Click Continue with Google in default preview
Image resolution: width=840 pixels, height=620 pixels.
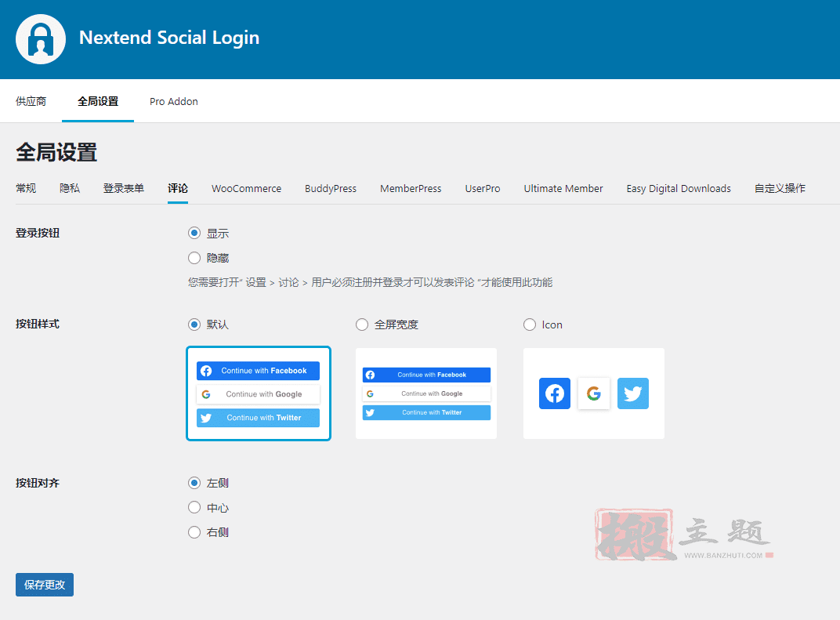tap(259, 394)
